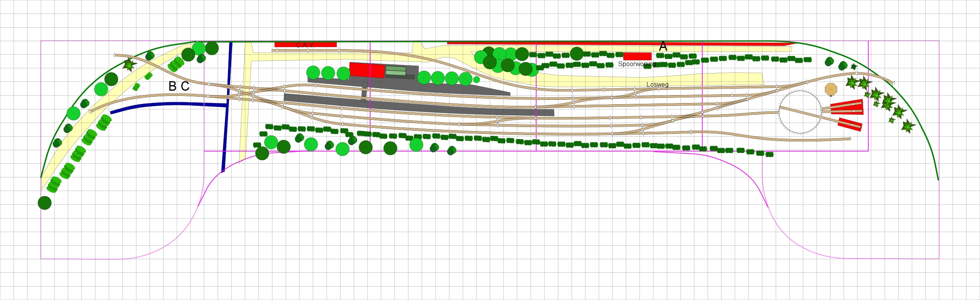Select the red C.A.V. building
Screen dimensions: 980x300
(x=306, y=44)
